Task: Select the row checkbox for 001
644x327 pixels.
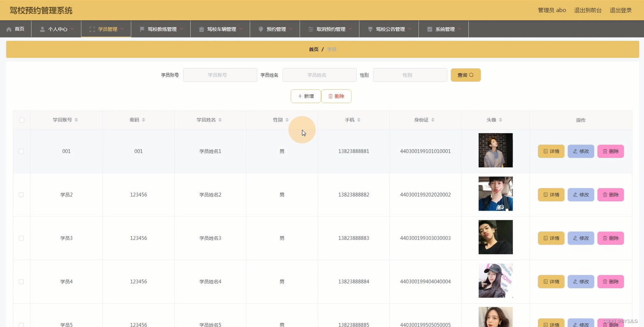Action: click(21, 151)
